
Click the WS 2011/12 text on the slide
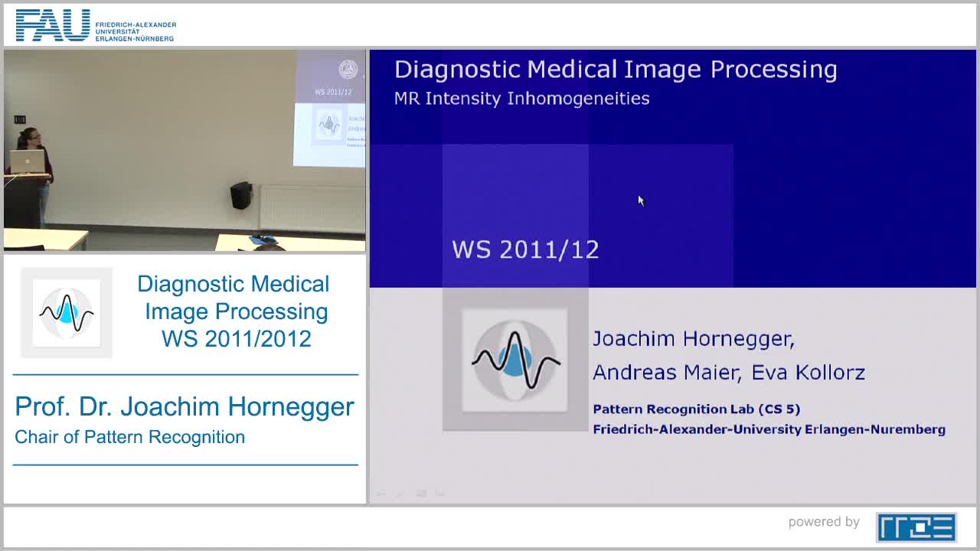(524, 249)
